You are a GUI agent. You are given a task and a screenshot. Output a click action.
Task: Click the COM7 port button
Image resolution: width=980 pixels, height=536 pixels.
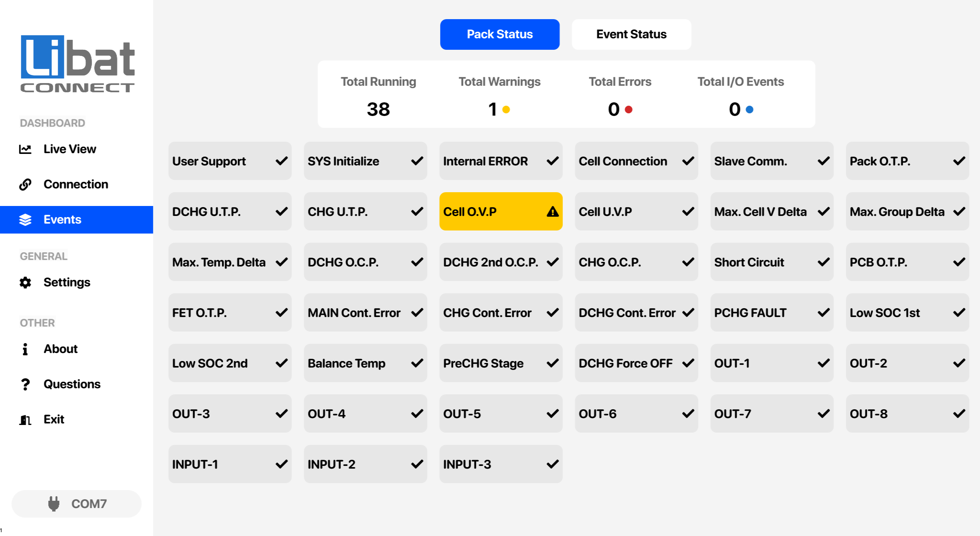pyautogui.click(x=77, y=504)
